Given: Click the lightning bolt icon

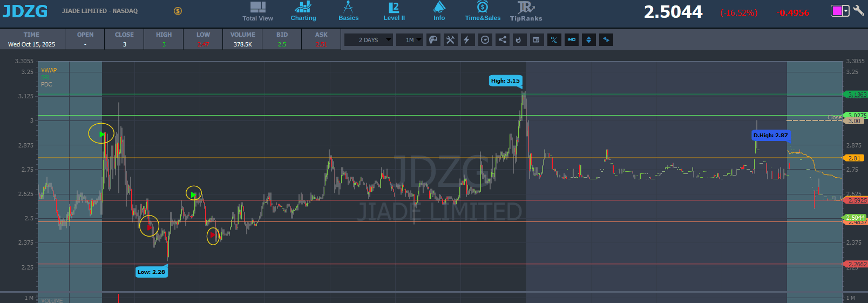Looking at the screenshot, I should click(x=467, y=39).
